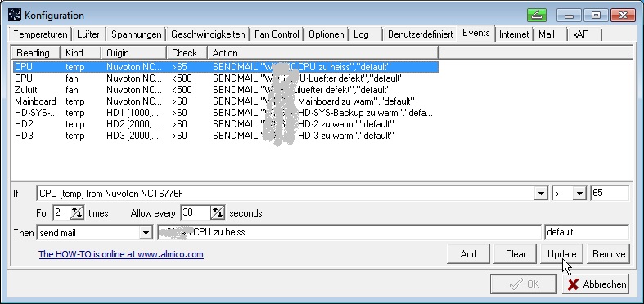Click the Reading column header
Viewport: 644px width, 304px height.
tap(36, 53)
